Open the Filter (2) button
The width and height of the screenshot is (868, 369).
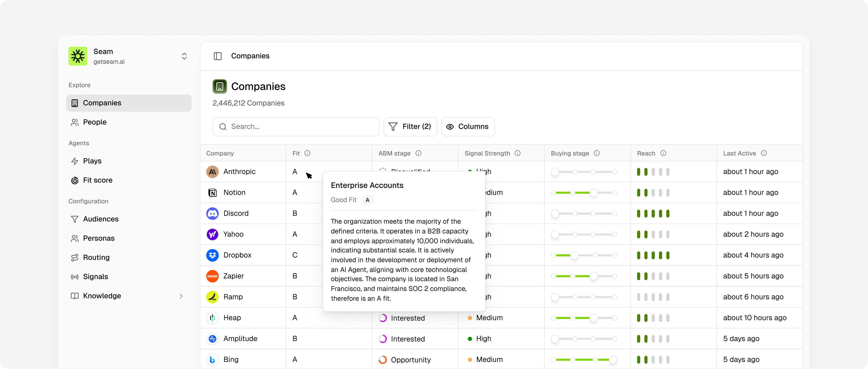pos(410,126)
